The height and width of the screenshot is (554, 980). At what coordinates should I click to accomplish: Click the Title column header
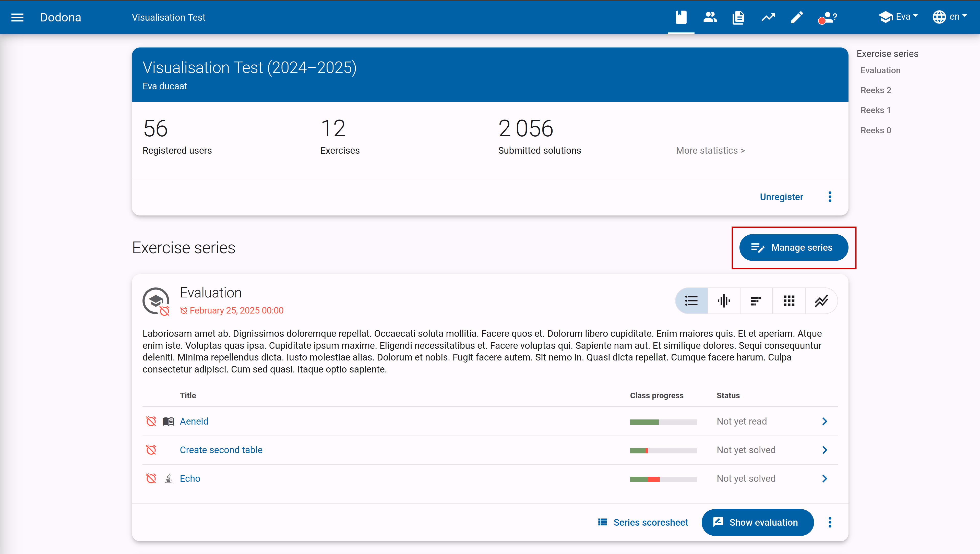pyautogui.click(x=188, y=395)
